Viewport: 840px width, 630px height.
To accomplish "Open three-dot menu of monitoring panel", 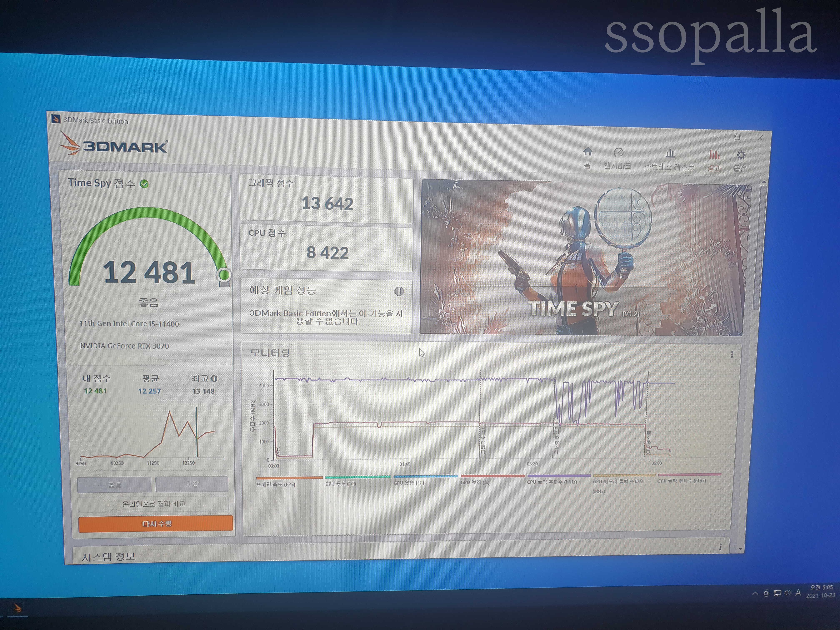I will tap(732, 355).
